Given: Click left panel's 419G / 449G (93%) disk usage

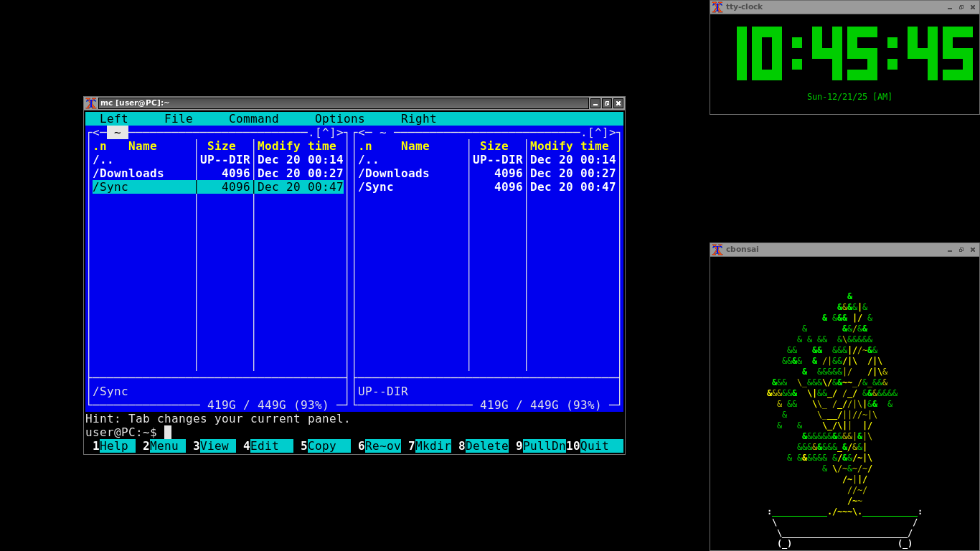Looking at the screenshot, I should (268, 405).
